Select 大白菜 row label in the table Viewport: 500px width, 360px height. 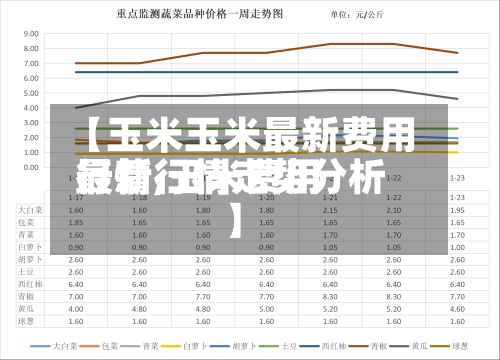pyautogui.click(x=30, y=210)
